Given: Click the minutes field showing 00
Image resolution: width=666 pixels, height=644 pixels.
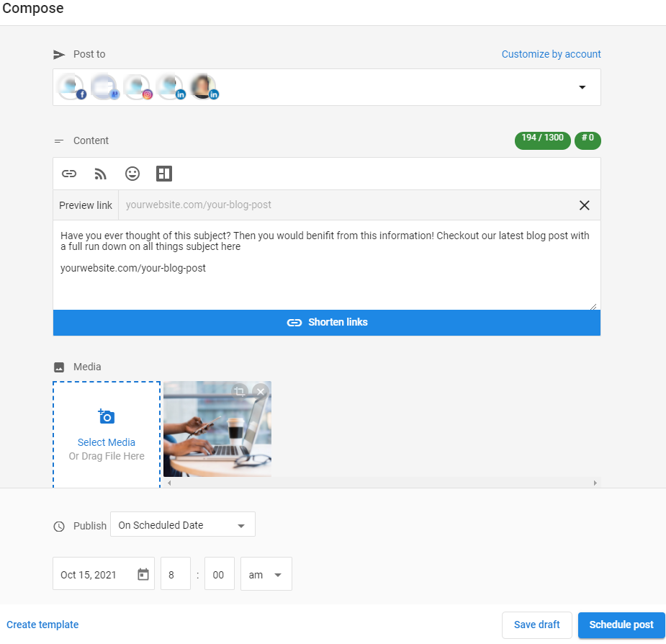Looking at the screenshot, I should click(219, 574).
